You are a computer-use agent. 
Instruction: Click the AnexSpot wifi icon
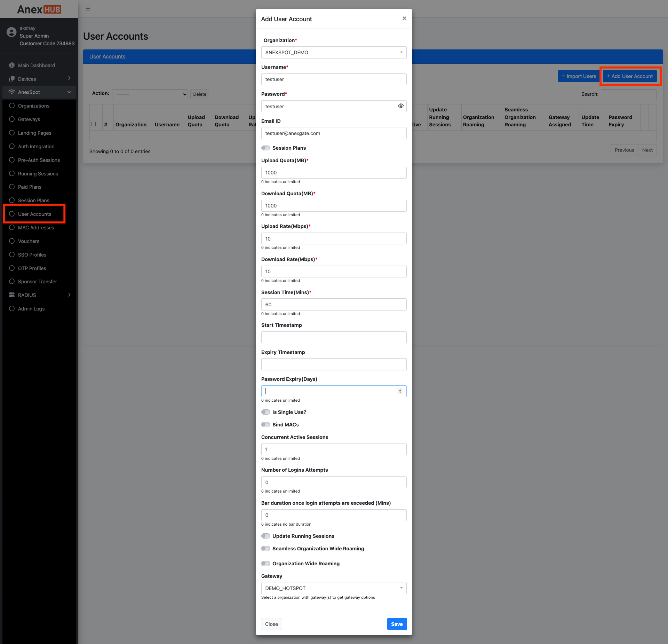coord(12,92)
